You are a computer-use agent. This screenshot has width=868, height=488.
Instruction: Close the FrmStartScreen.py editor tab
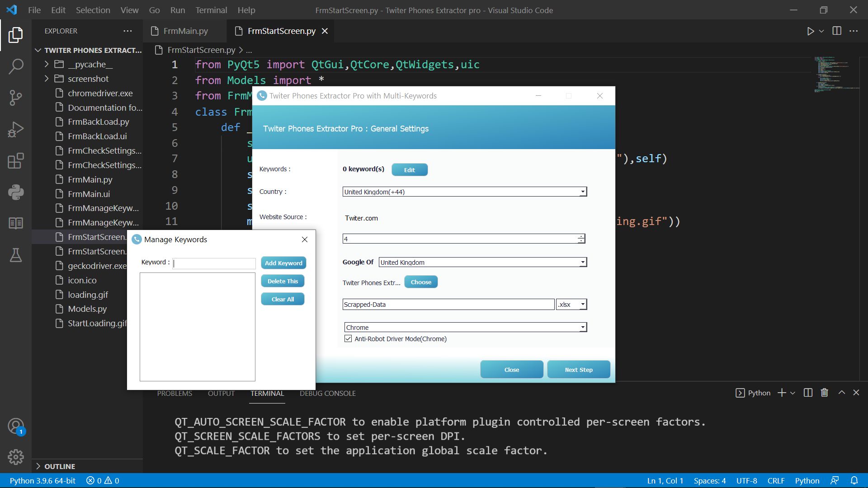(325, 31)
